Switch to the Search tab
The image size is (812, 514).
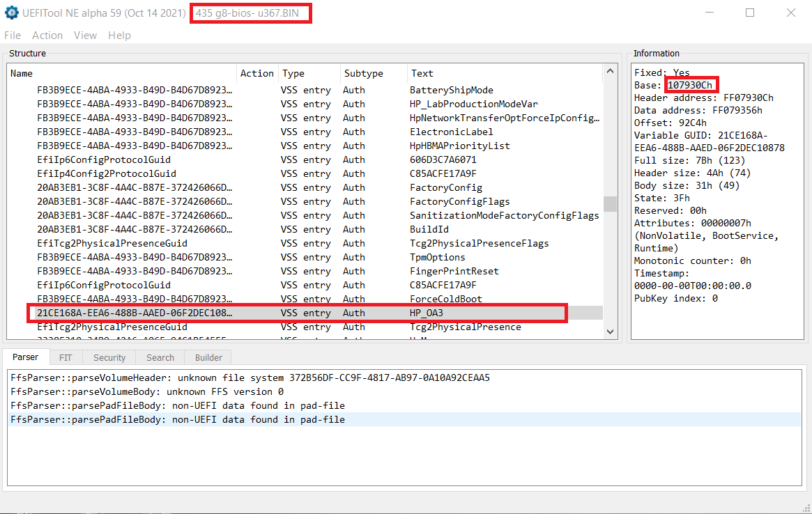point(160,358)
